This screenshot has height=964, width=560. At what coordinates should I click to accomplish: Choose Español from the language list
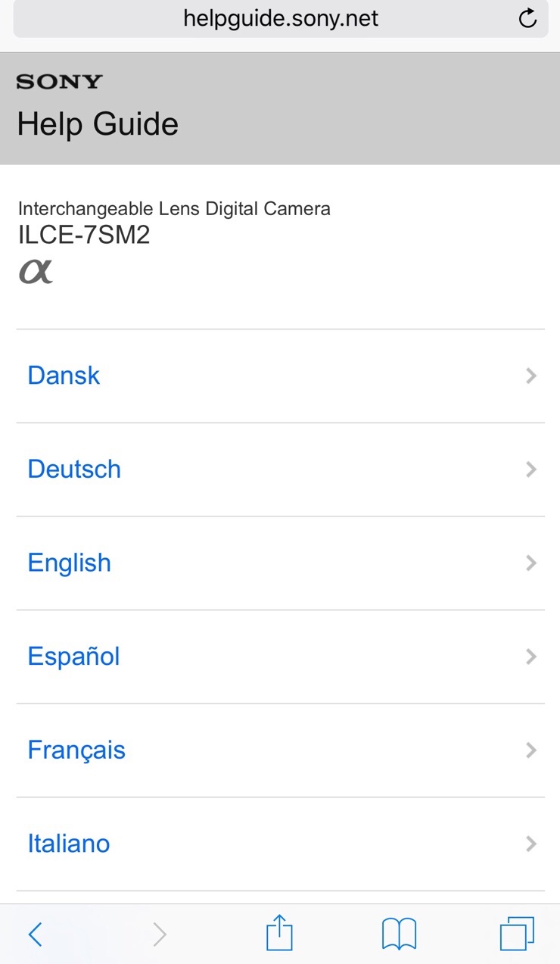coord(73,657)
